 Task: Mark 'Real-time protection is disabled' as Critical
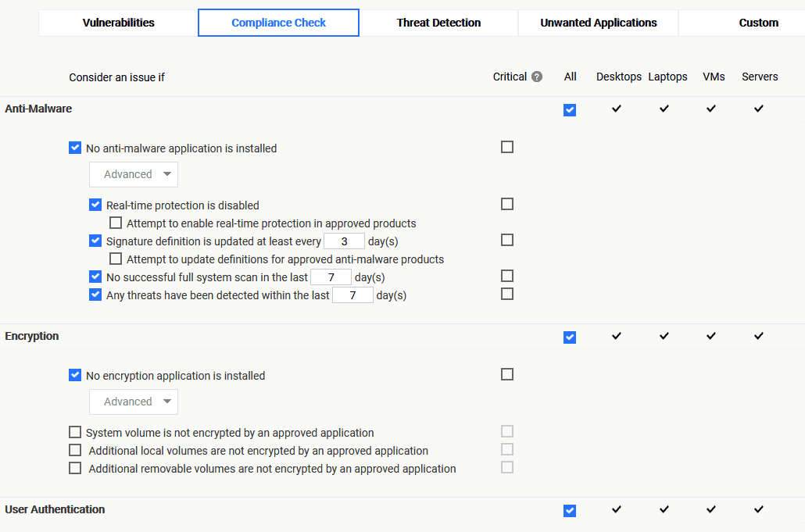click(506, 204)
